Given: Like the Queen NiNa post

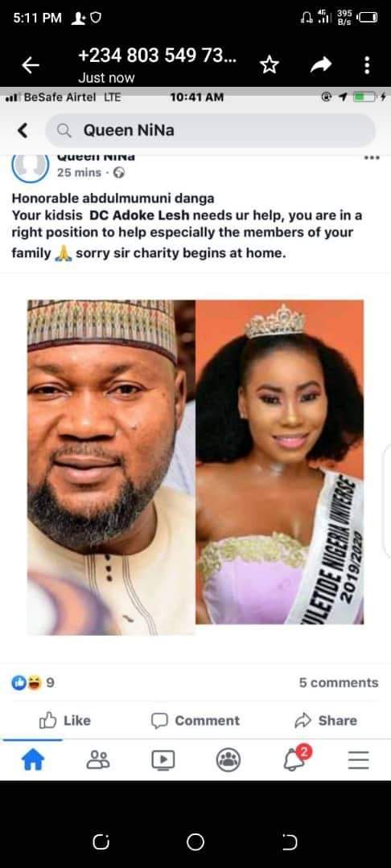Looking at the screenshot, I should 65,720.
